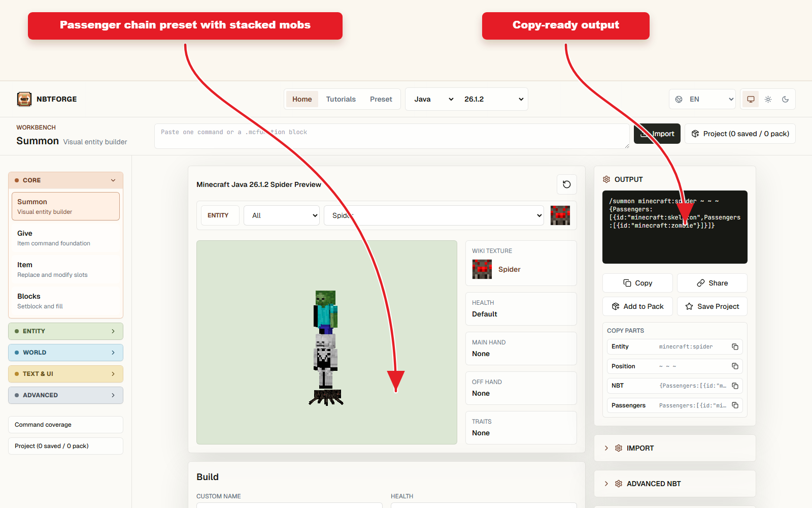The width and height of the screenshot is (812, 508).
Task: Click the Import button
Action: pyautogui.click(x=657, y=134)
